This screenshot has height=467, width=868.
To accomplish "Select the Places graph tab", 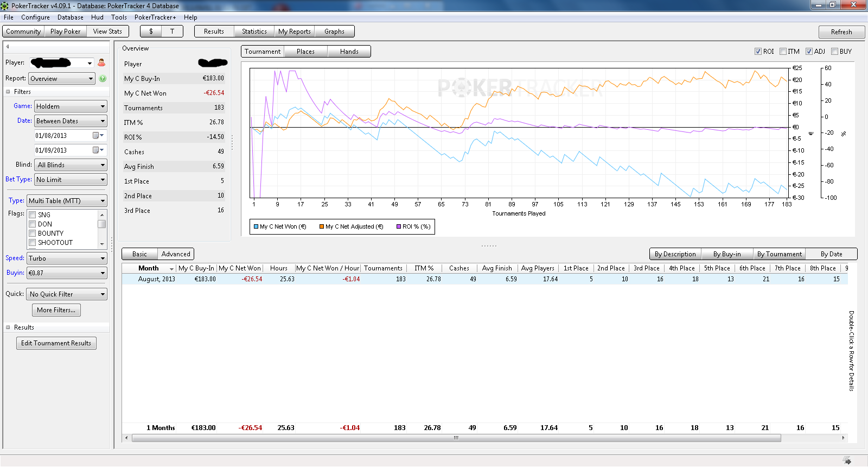I will tap(305, 52).
